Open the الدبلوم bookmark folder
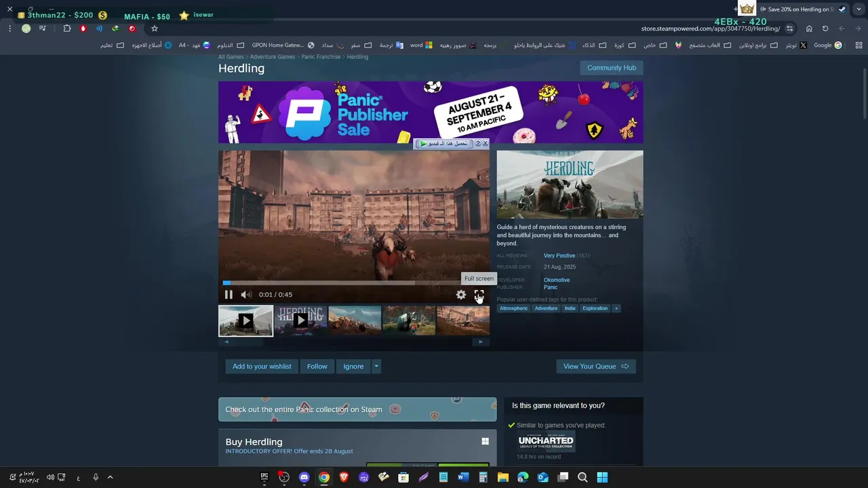This screenshot has height=488, width=868. click(230, 45)
